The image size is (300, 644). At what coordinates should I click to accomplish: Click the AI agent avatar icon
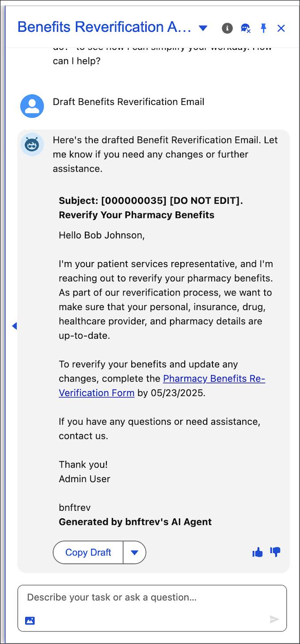(x=31, y=144)
